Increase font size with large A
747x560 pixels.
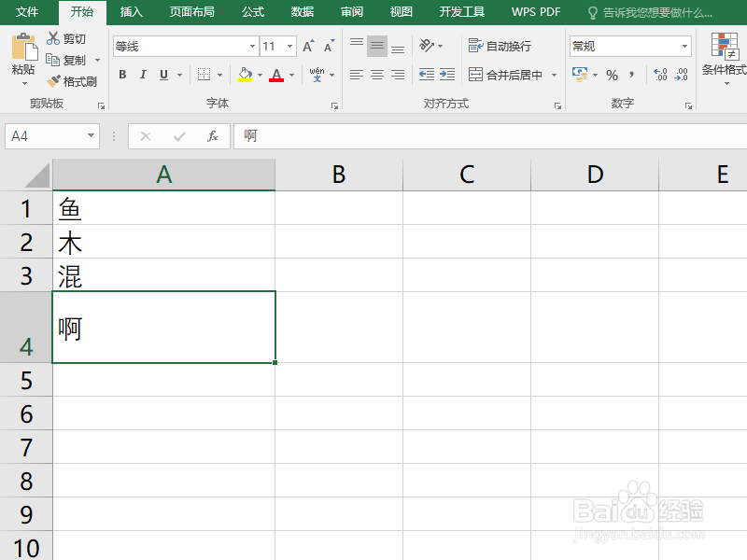tap(308, 46)
